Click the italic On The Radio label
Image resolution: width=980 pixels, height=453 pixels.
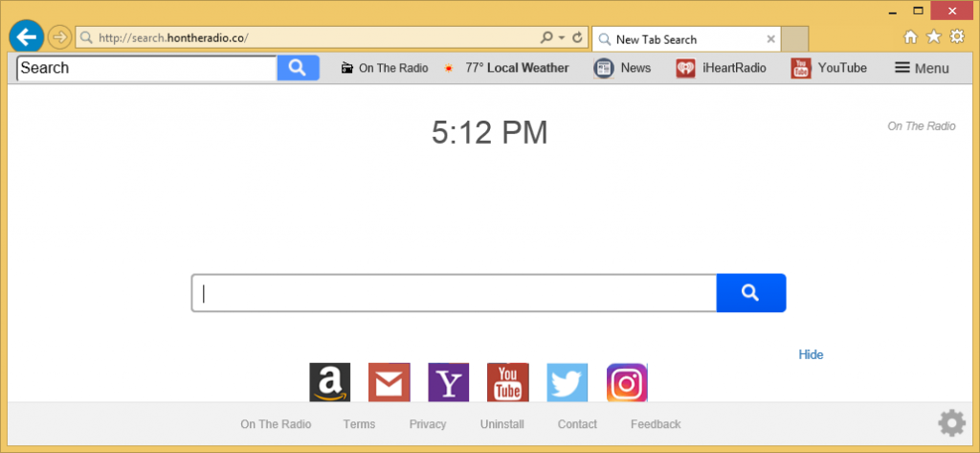922,126
